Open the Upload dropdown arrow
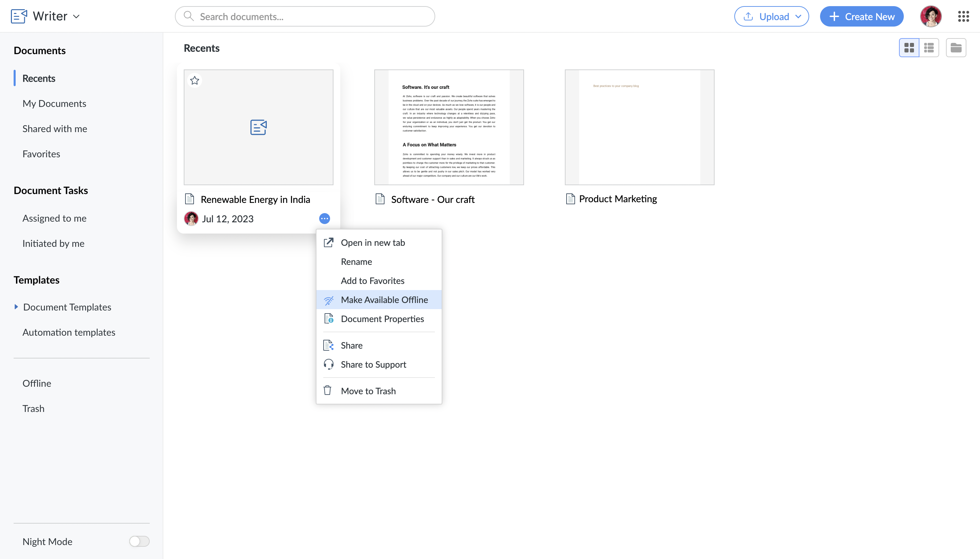980x559 pixels. pyautogui.click(x=799, y=16)
